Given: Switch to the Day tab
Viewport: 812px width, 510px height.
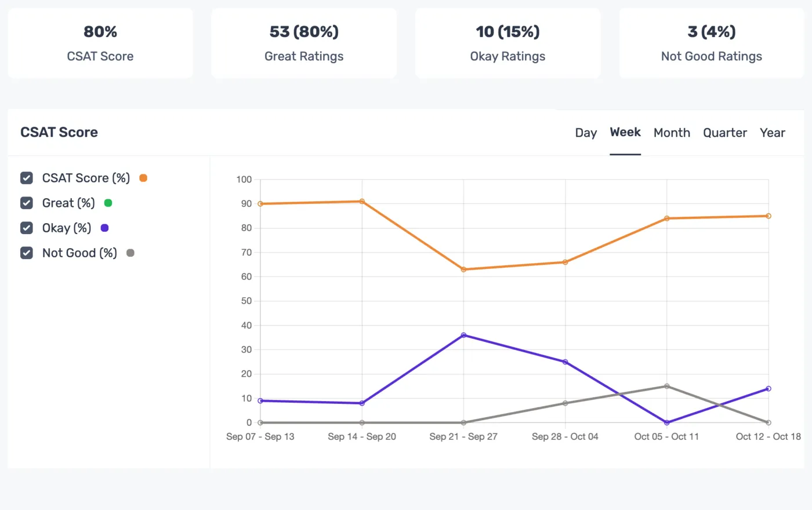Looking at the screenshot, I should [x=586, y=133].
